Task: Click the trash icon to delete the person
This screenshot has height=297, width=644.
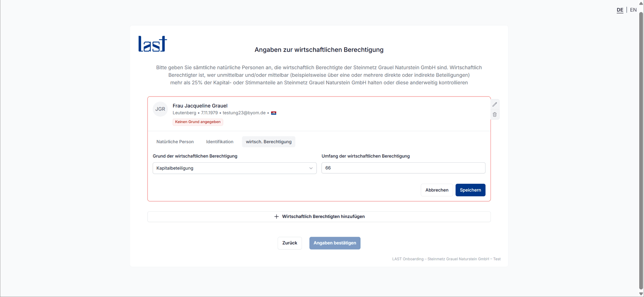Action: 495,114
